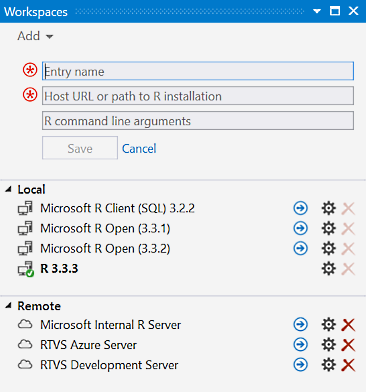
Task: Click the Cancel link
Action: (x=139, y=148)
